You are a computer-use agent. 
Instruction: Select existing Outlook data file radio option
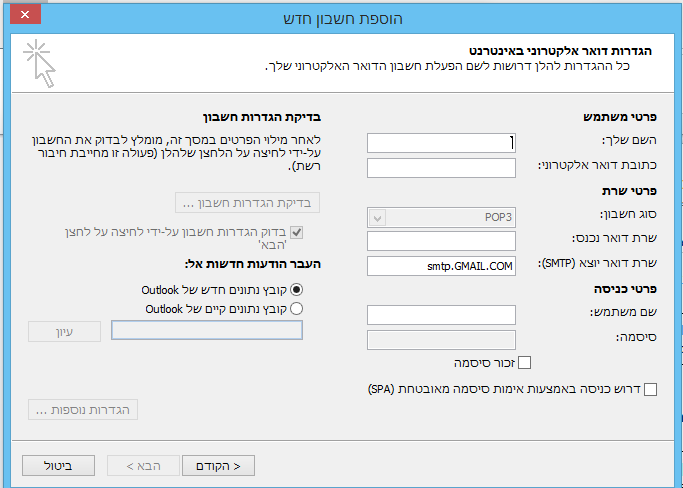click(x=297, y=308)
